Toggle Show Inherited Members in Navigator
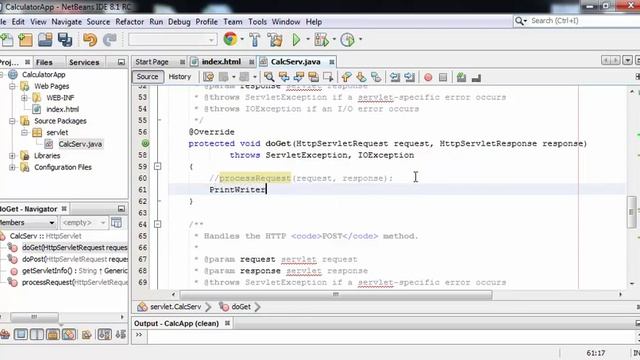640x360 pixels. coord(5,335)
